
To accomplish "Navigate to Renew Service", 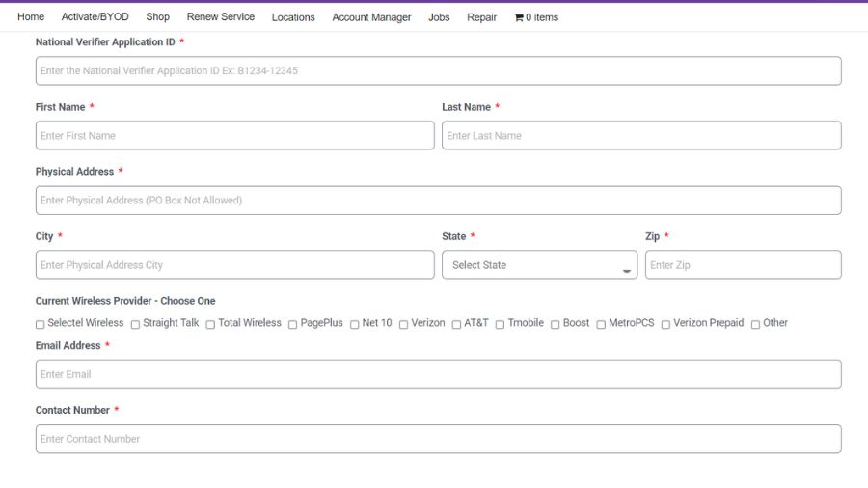I will [220, 17].
